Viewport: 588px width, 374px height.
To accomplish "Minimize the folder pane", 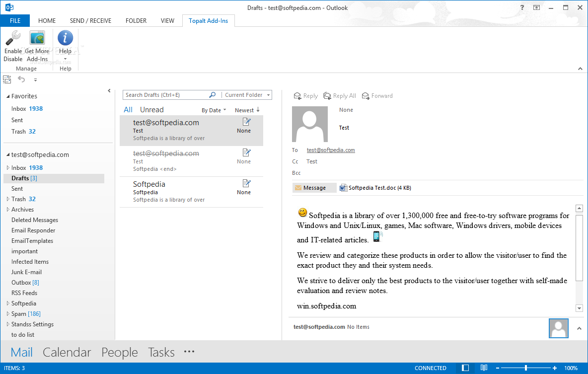I will pyautogui.click(x=109, y=91).
